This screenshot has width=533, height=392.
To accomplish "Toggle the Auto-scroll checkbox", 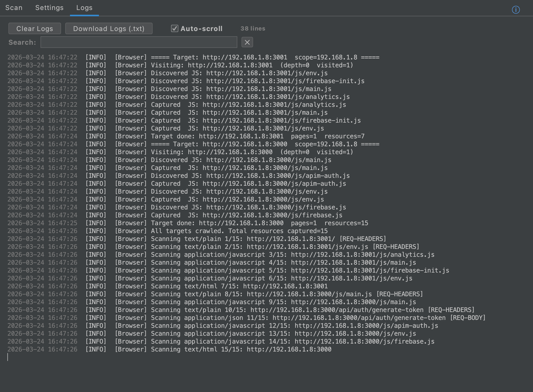I will (x=175, y=28).
